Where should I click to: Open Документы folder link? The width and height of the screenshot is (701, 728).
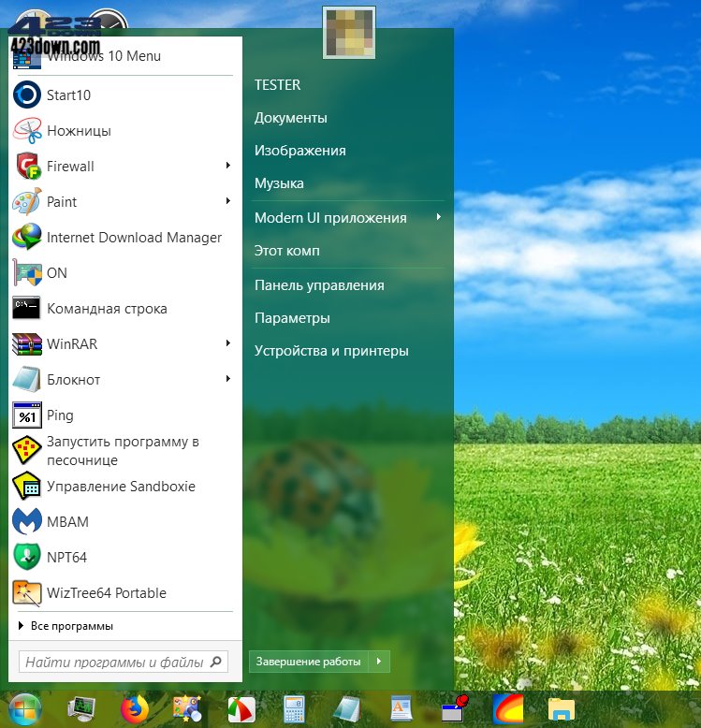(x=291, y=118)
